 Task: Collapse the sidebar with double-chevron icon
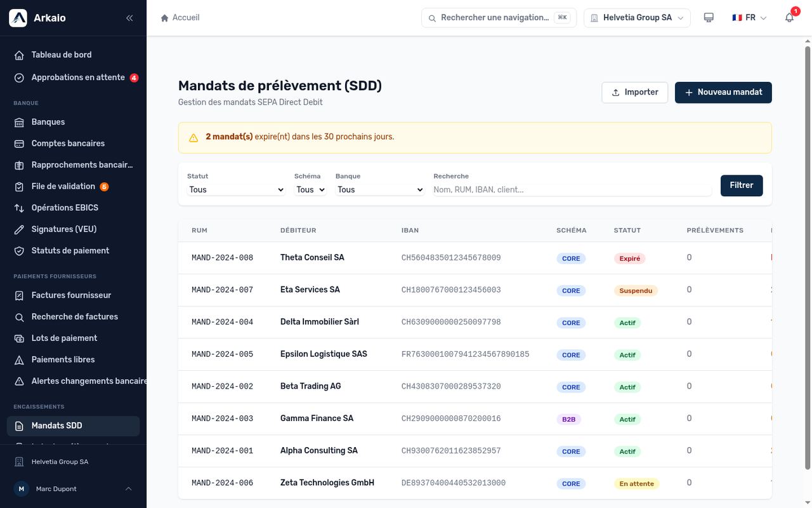pos(129,18)
